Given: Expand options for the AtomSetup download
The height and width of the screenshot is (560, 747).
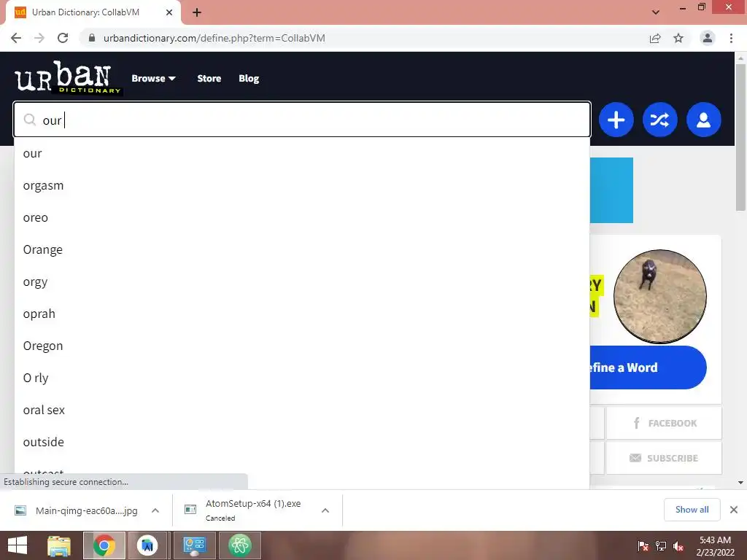Looking at the screenshot, I should [x=325, y=510].
